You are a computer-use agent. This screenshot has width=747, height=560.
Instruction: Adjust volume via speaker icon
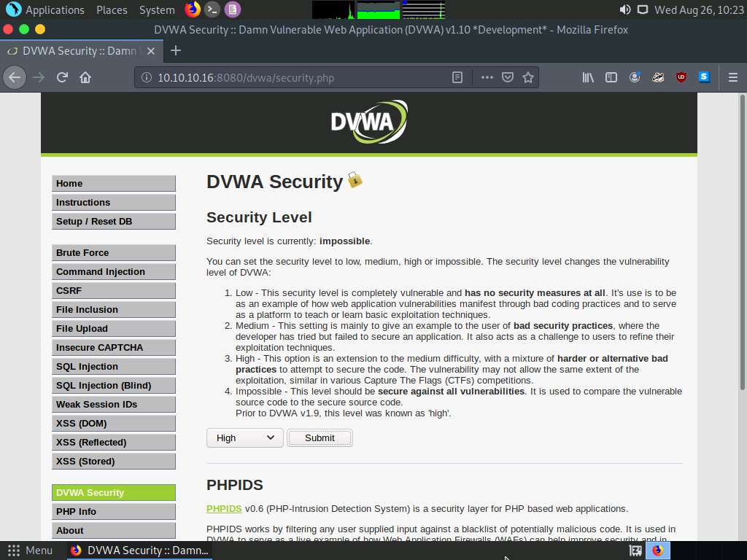625,10
